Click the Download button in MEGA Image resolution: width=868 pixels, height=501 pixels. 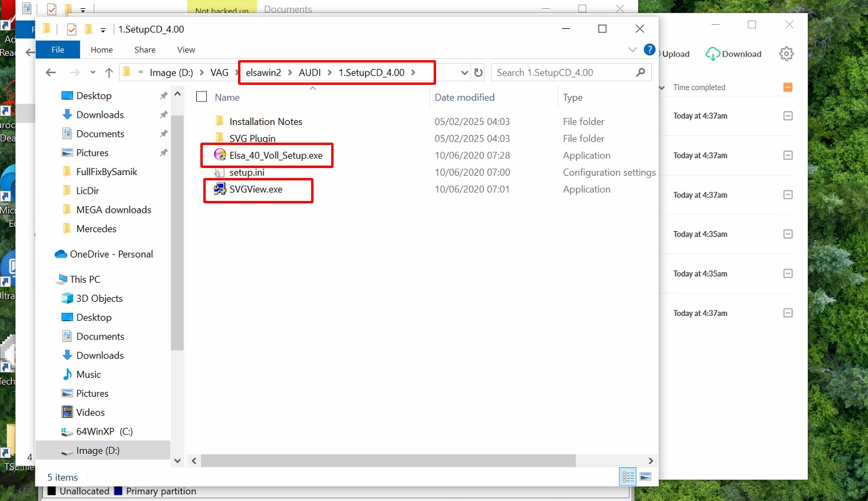pyautogui.click(x=734, y=54)
